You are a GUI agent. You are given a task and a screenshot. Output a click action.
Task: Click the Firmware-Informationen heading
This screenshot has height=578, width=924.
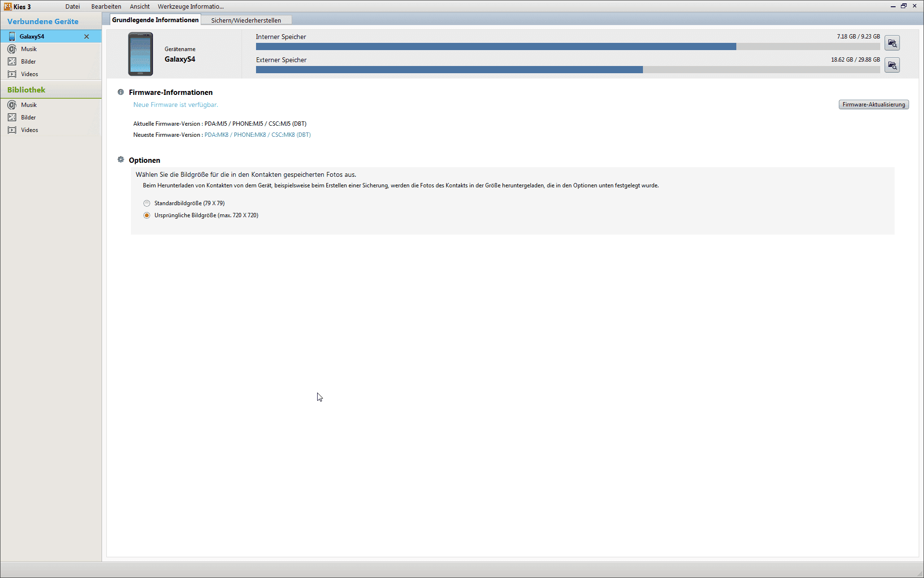pos(170,92)
